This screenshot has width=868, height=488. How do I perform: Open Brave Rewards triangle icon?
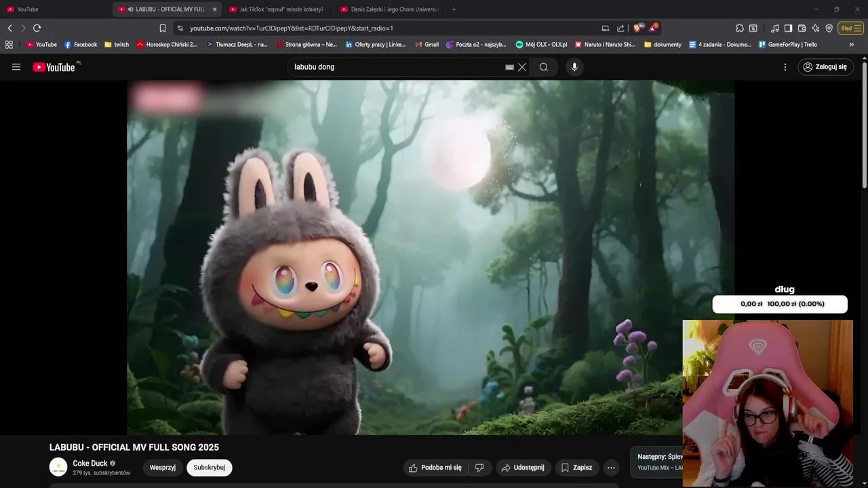pyautogui.click(x=653, y=28)
